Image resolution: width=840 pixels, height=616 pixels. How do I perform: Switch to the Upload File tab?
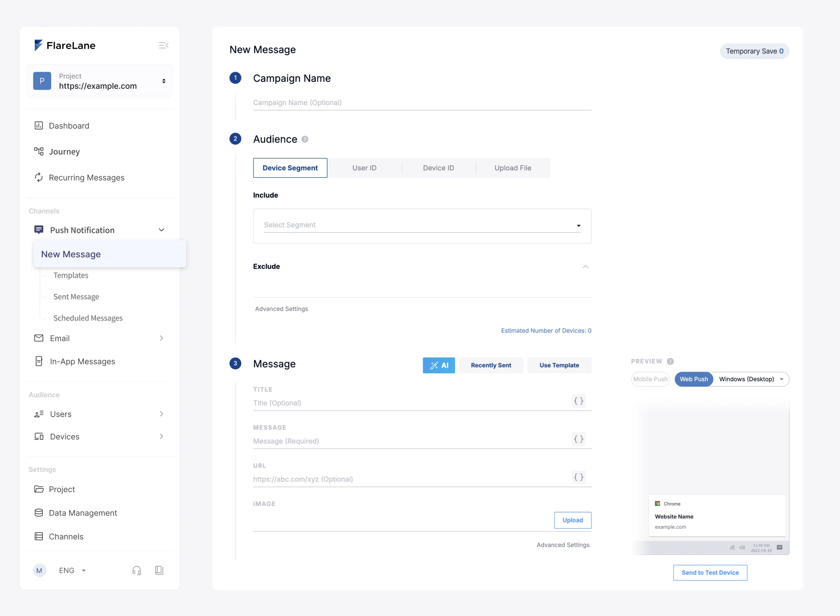tap(513, 168)
